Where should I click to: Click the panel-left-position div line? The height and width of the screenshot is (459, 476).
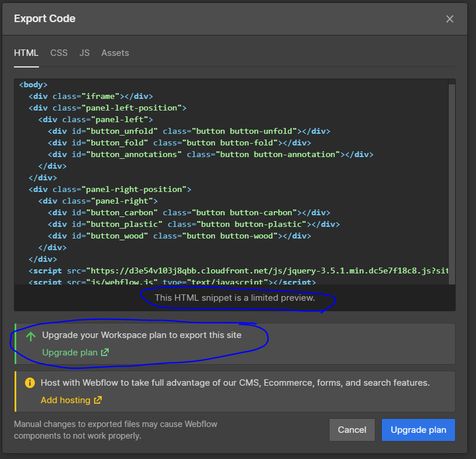pos(108,108)
